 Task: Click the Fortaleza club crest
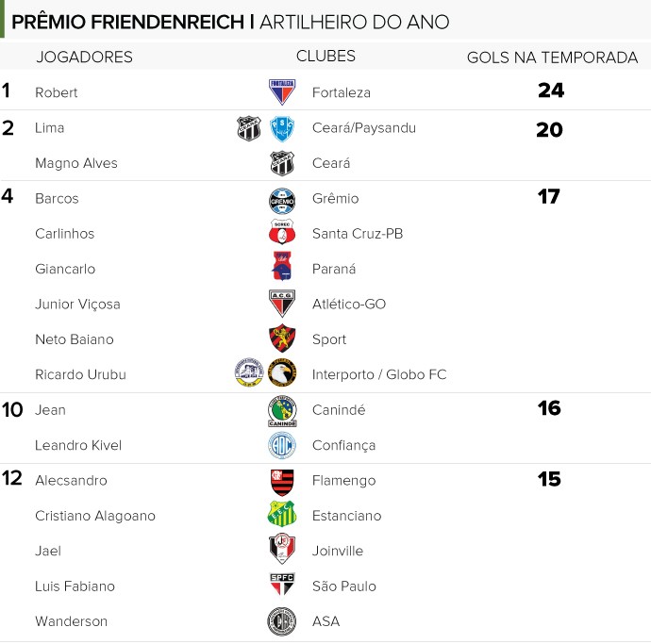tap(282, 91)
